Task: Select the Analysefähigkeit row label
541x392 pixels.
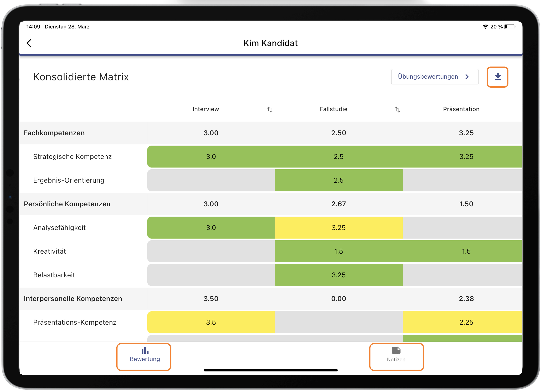Action: [x=59, y=228]
